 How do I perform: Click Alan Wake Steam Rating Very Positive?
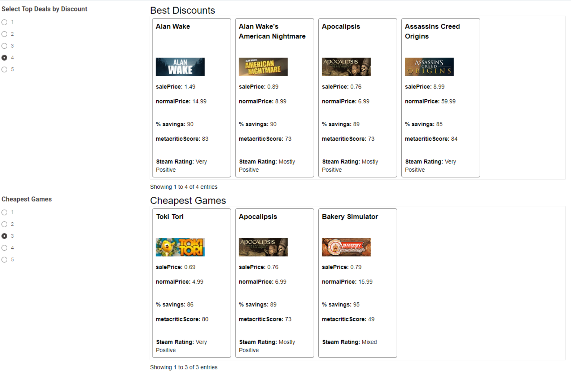(x=181, y=166)
